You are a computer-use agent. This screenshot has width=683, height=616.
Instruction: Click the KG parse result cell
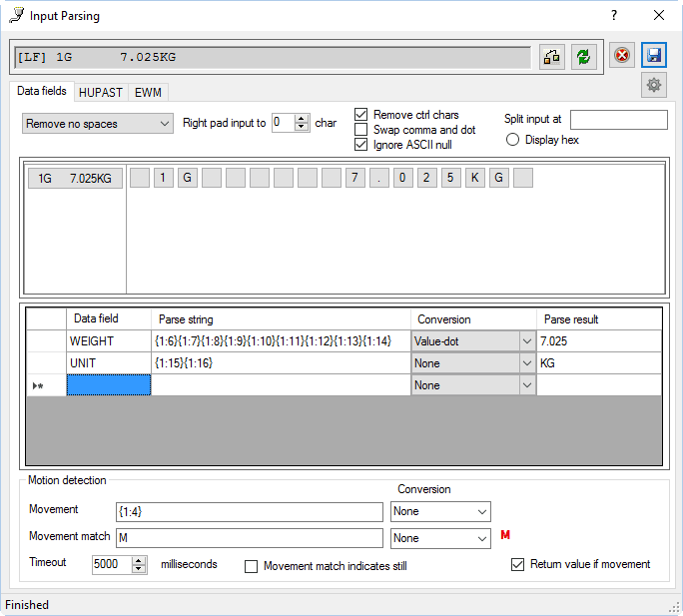599,362
